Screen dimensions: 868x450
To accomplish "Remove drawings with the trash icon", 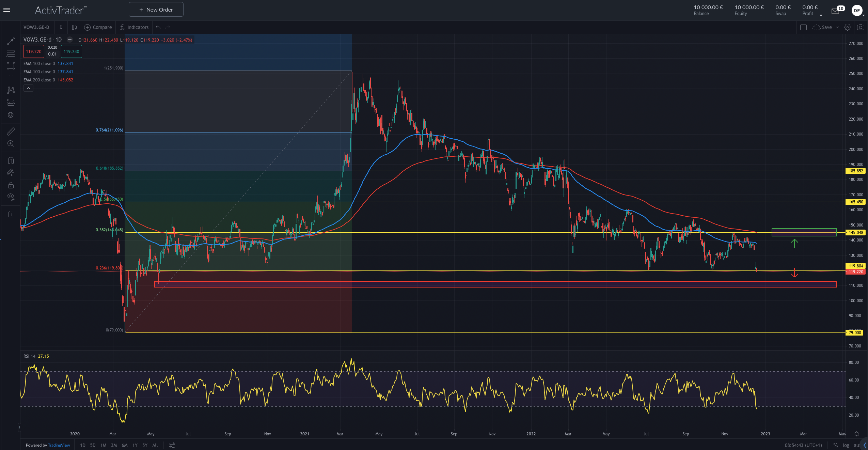I will tap(11, 214).
